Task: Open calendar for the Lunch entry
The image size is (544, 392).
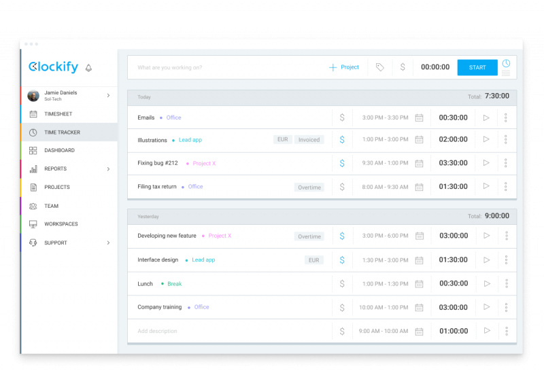Action: coord(419,284)
